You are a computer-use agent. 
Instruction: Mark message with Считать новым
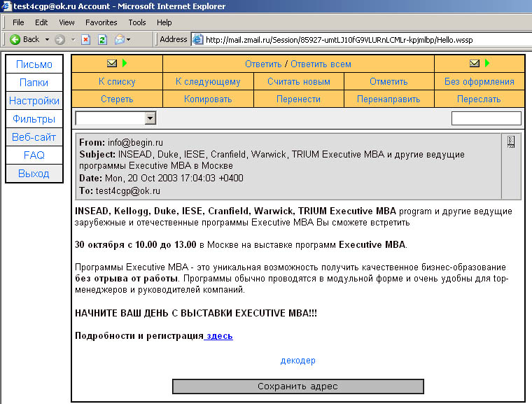point(299,81)
